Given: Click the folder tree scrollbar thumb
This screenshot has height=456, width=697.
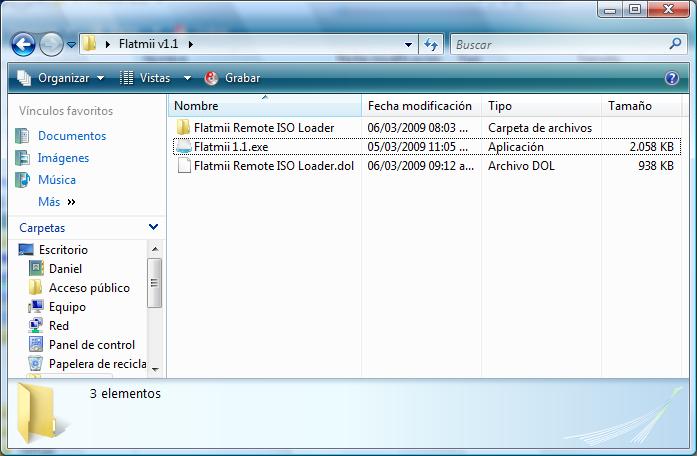Looking at the screenshot, I should [155, 283].
